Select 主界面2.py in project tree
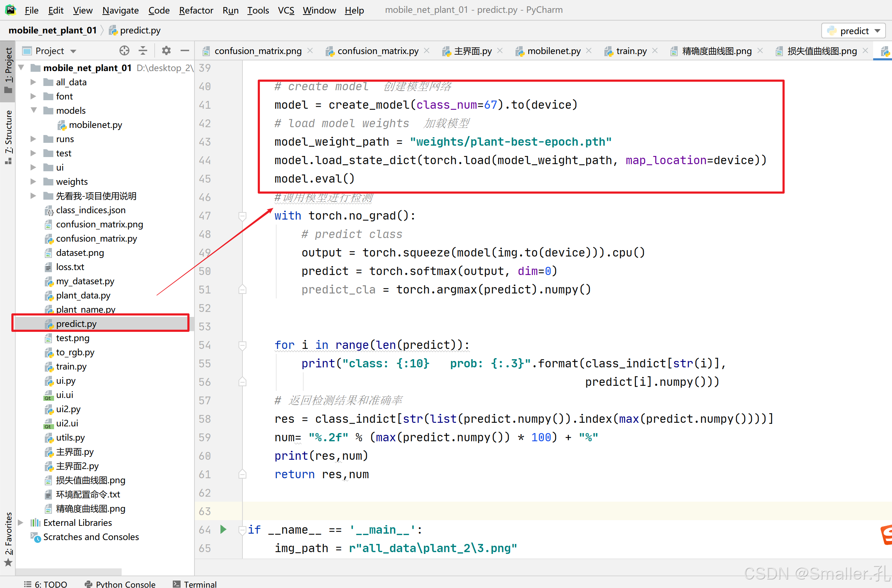 (77, 466)
